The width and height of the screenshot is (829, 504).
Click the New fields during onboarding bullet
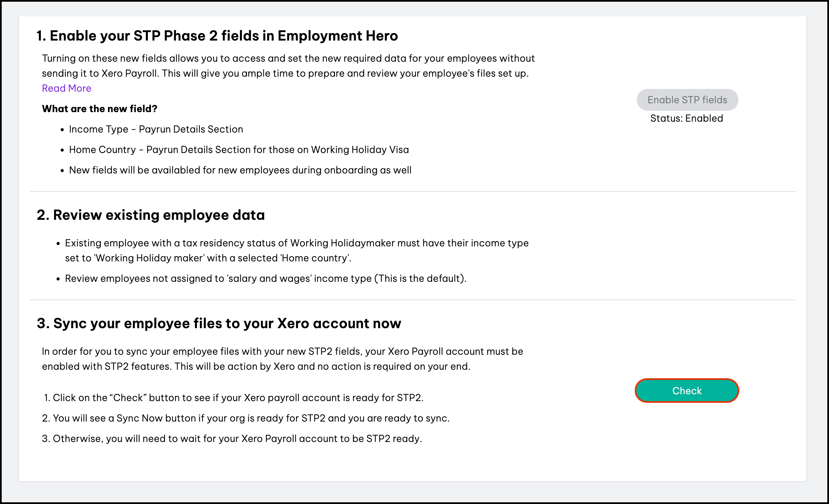tap(240, 170)
